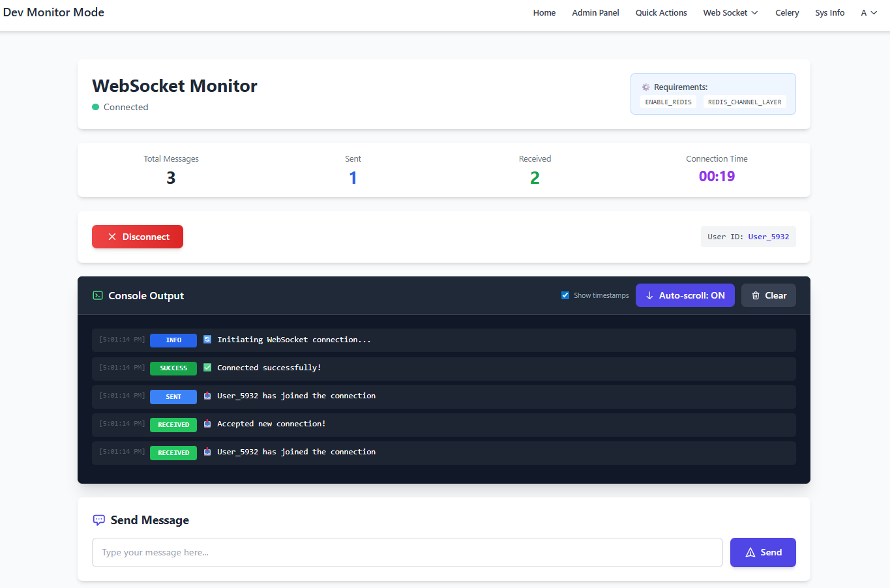Viewport: 890px width, 588px height.
Task: Click the speech bubble icon beside Send Message
Action: (x=98, y=520)
